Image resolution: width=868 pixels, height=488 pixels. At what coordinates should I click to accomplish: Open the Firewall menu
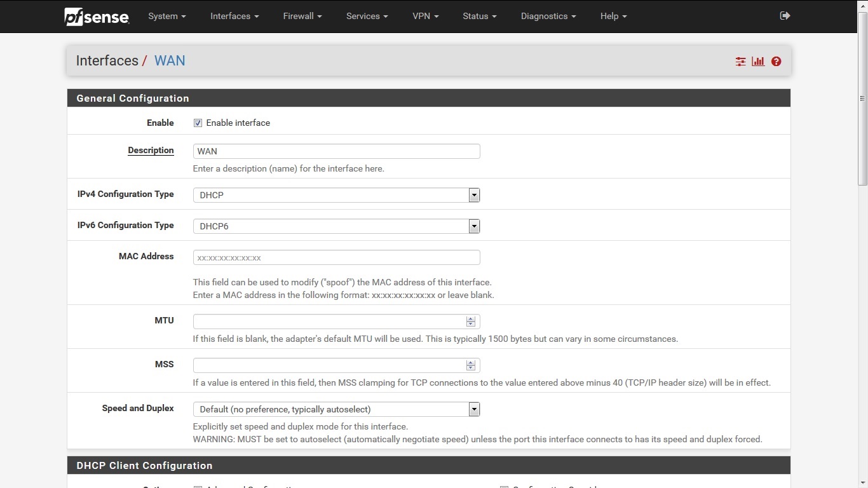click(x=302, y=16)
